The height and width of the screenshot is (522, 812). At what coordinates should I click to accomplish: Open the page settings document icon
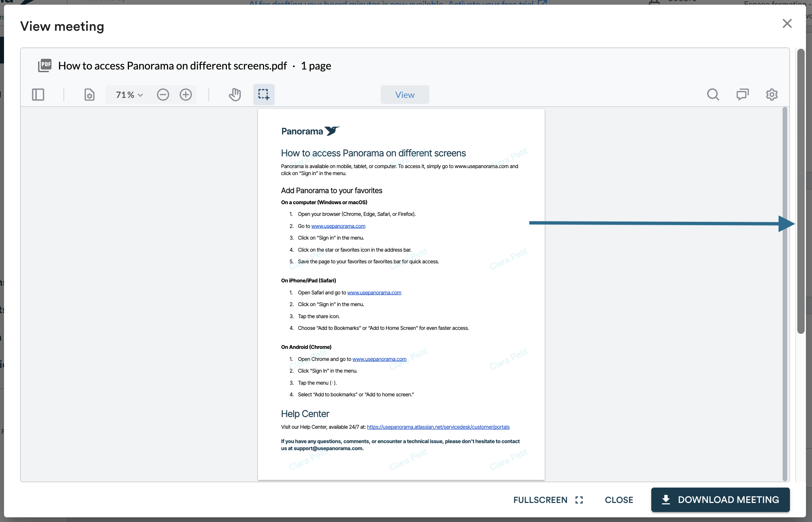click(x=89, y=95)
